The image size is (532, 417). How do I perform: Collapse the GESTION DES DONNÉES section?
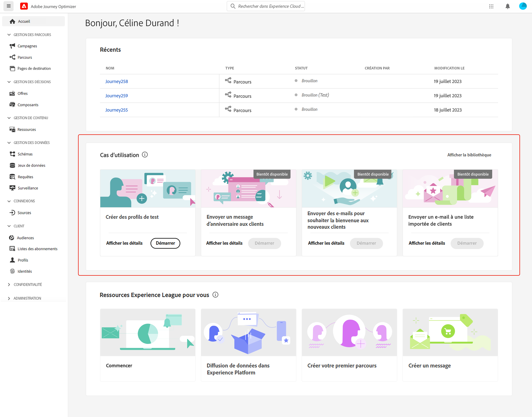pyautogui.click(x=9, y=143)
